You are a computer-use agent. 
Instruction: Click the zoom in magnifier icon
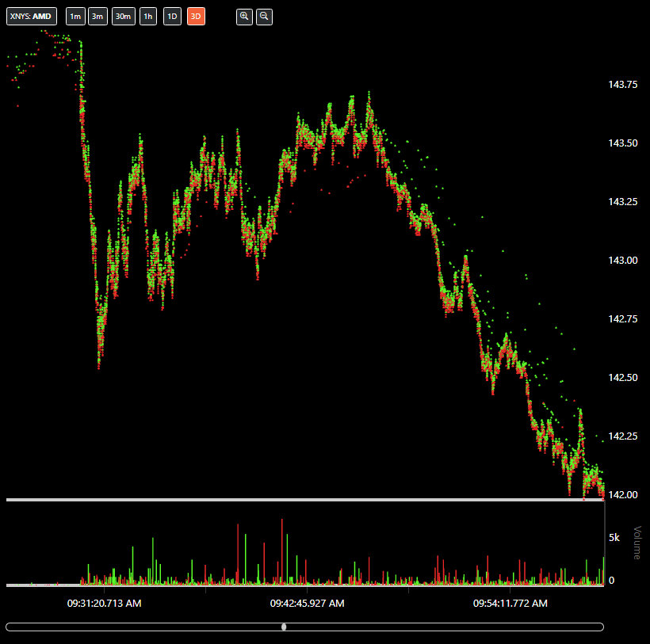(244, 17)
